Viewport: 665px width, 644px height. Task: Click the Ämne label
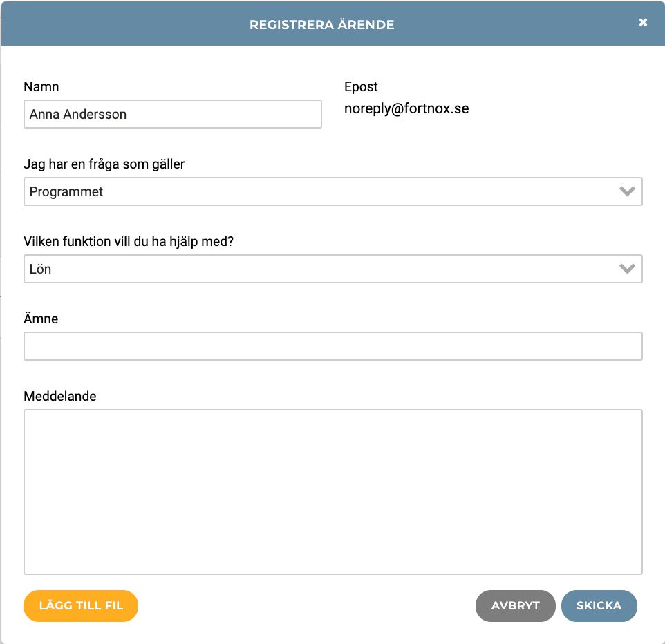pos(41,319)
